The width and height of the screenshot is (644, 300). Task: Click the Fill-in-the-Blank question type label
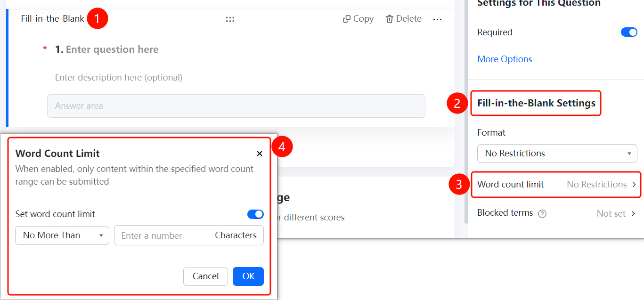click(53, 19)
